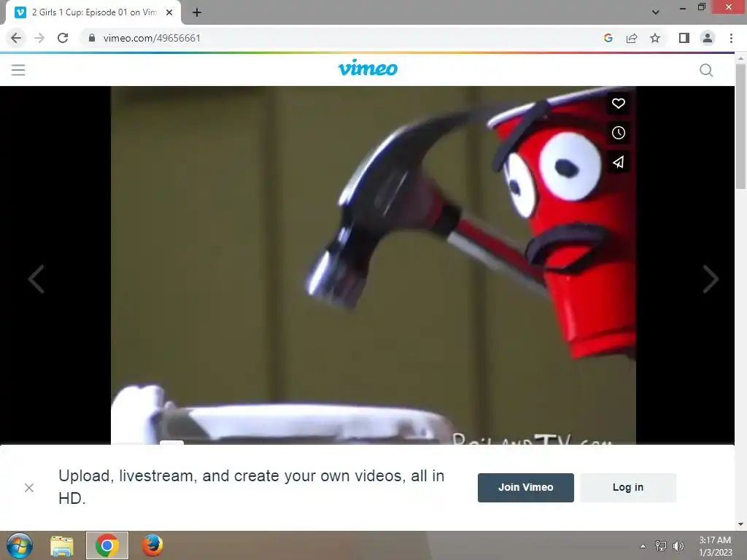747x560 pixels.
Task: Open a new browser tab
Action: pos(197,12)
